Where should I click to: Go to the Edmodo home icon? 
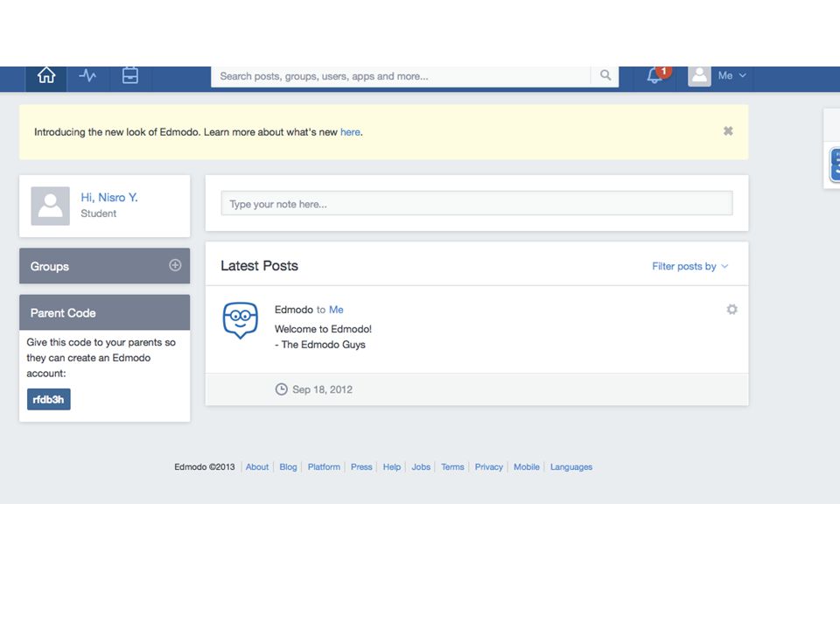point(46,75)
